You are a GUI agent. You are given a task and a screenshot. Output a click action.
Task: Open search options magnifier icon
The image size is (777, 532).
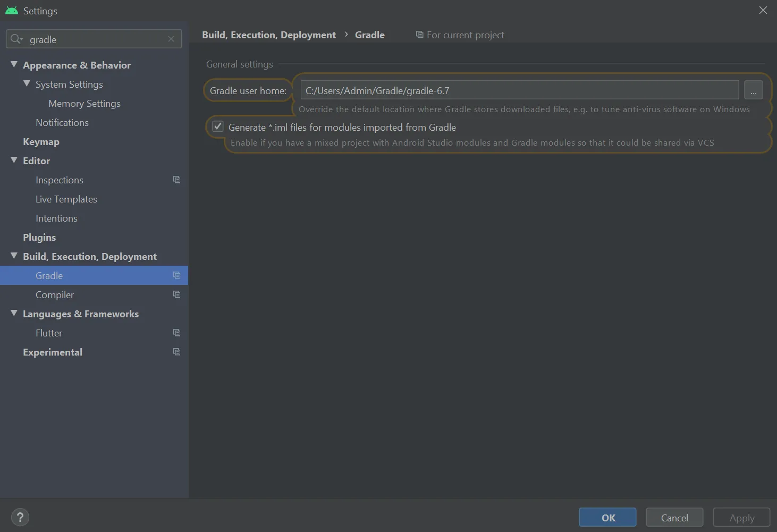point(16,39)
